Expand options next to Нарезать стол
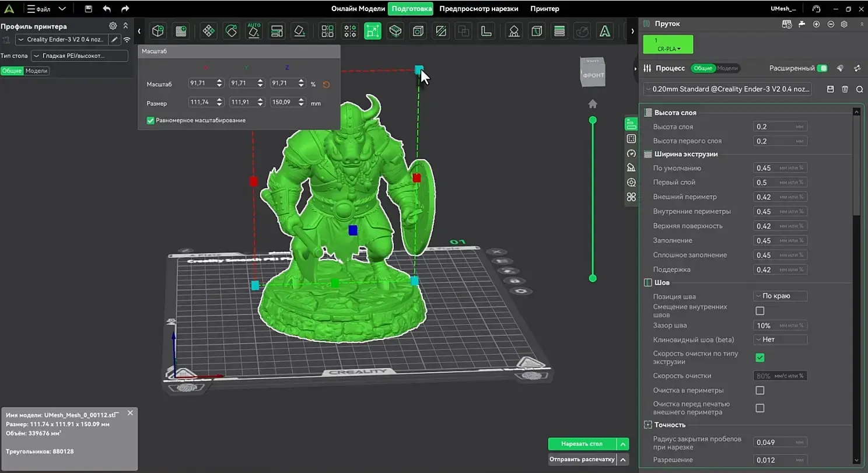Viewport: 868px width, 473px height. (623, 444)
